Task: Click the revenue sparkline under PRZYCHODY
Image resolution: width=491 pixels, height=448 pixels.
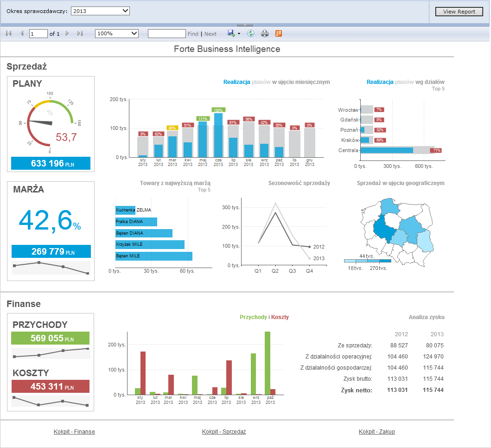Action: tap(51, 353)
